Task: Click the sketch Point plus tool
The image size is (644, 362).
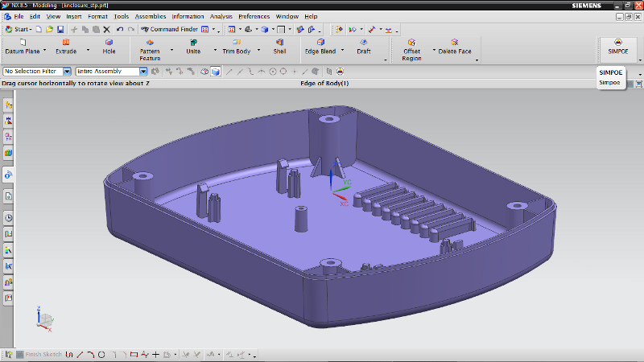Action: tap(155, 354)
